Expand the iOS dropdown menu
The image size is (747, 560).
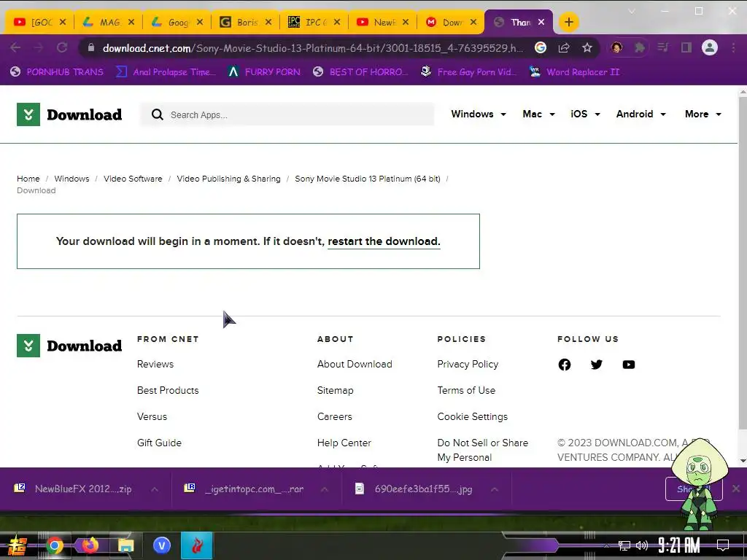[x=585, y=114]
